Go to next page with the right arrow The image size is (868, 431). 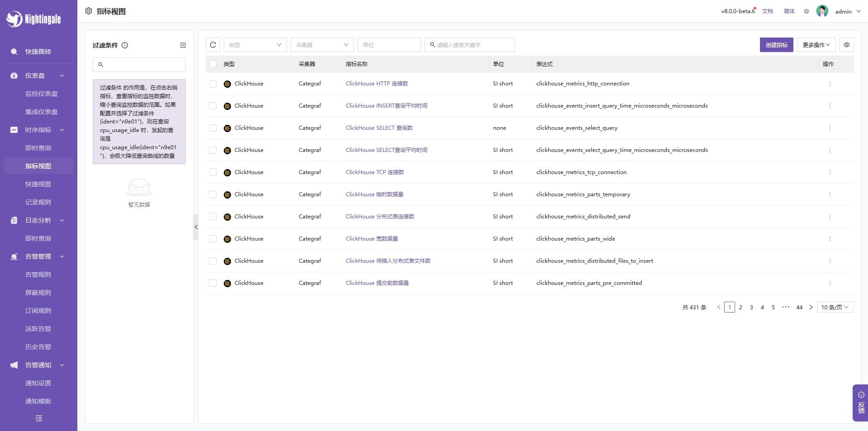[x=811, y=307]
